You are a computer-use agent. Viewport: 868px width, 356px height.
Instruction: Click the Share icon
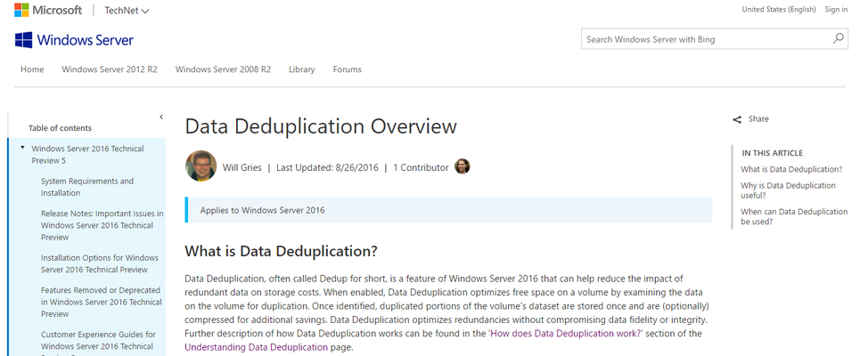[x=737, y=119]
